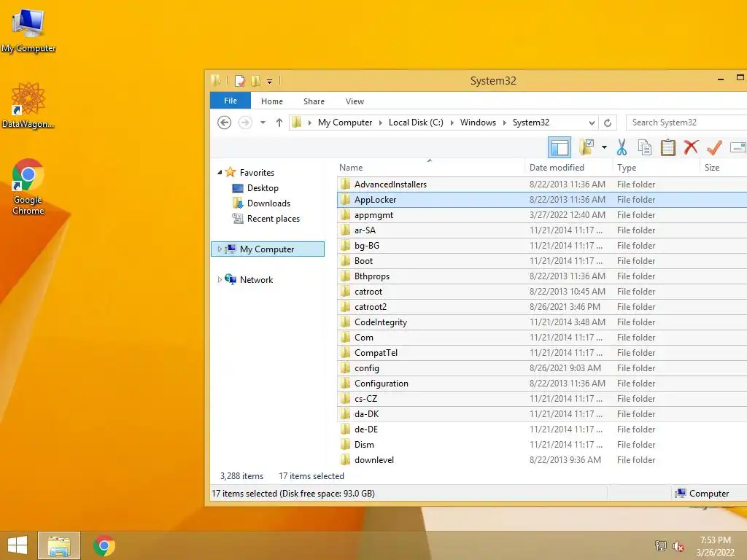The width and height of the screenshot is (747, 560).
Task: Open the Share ribbon tab
Action: [x=314, y=101]
